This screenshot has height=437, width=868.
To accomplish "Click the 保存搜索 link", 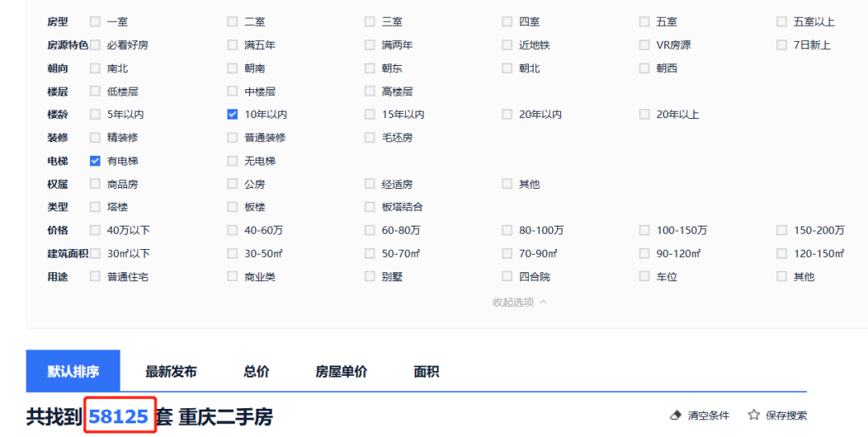I will pyautogui.click(x=786, y=415).
